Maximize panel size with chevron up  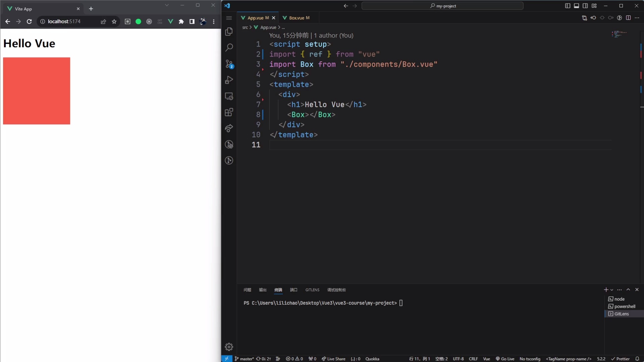click(628, 290)
